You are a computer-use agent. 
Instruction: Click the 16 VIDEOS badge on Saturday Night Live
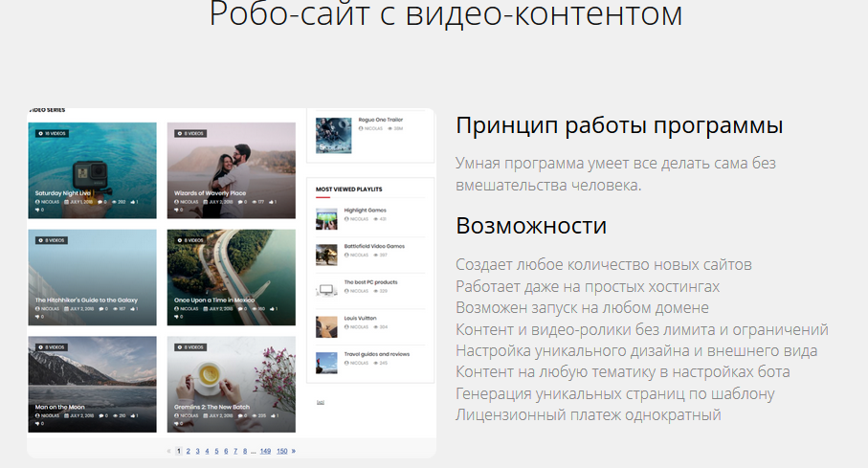click(x=51, y=134)
